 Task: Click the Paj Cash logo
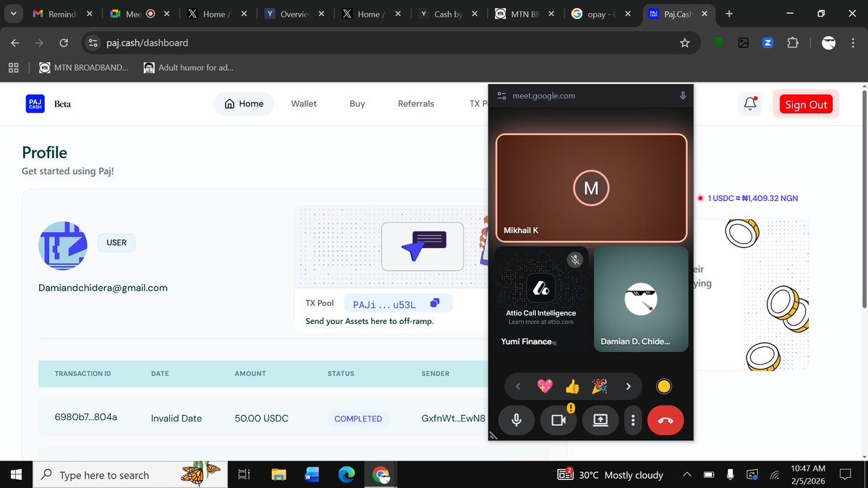click(x=35, y=103)
